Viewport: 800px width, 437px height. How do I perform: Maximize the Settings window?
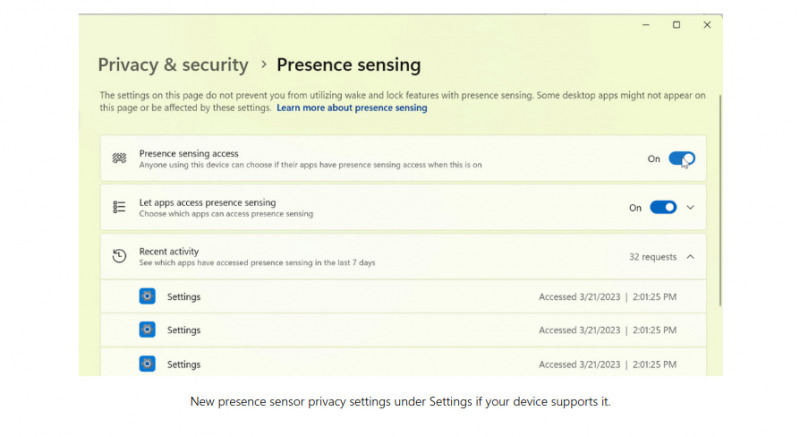click(x=676, y=24)
